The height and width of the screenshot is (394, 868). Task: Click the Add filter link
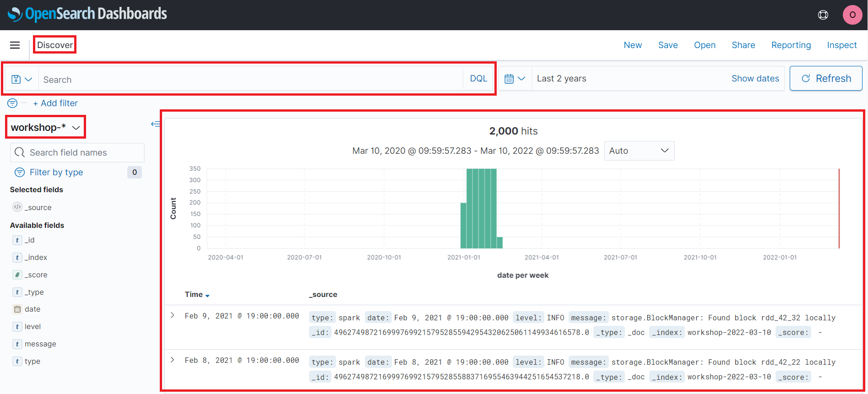pyautogui.click(x=55, y=103)
